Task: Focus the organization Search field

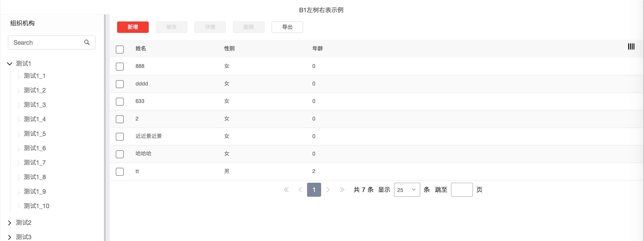Action: [46, 43]
